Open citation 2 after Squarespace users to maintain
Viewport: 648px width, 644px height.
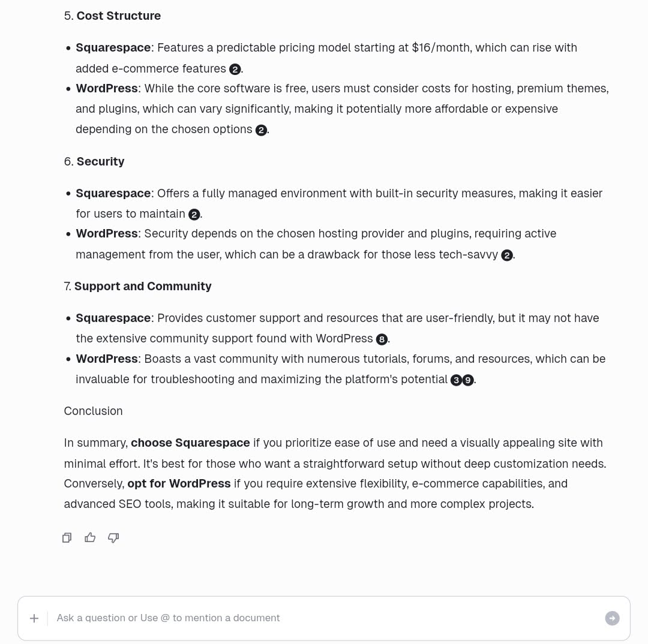pyautogui.click(x=194, y=215)
